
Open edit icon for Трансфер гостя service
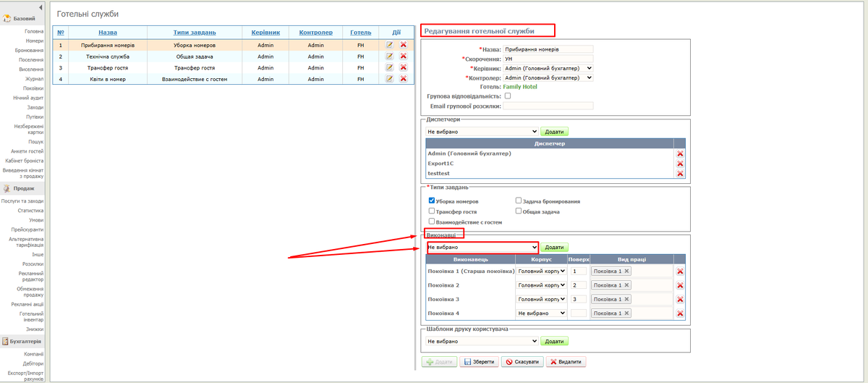coord(389,67)
